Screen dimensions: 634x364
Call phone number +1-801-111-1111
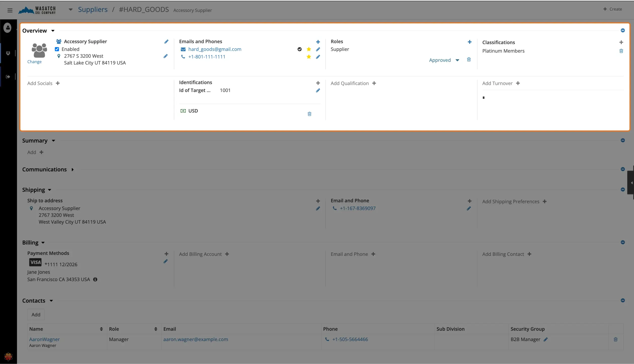click(x=207, y=57)
